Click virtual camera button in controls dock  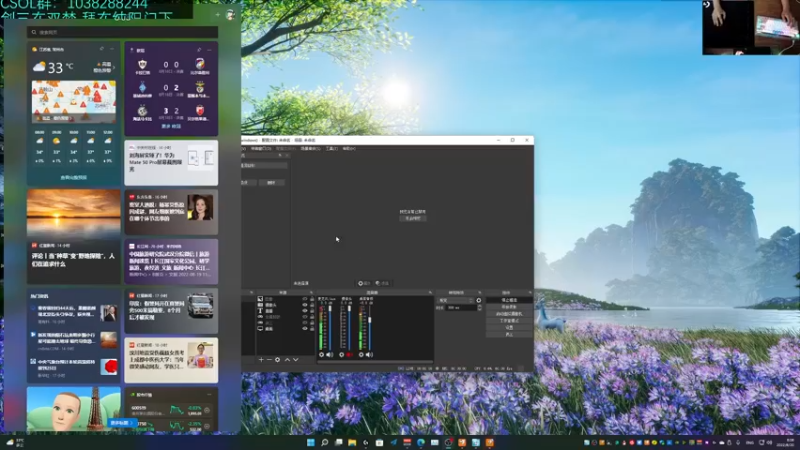coord(509,314)
